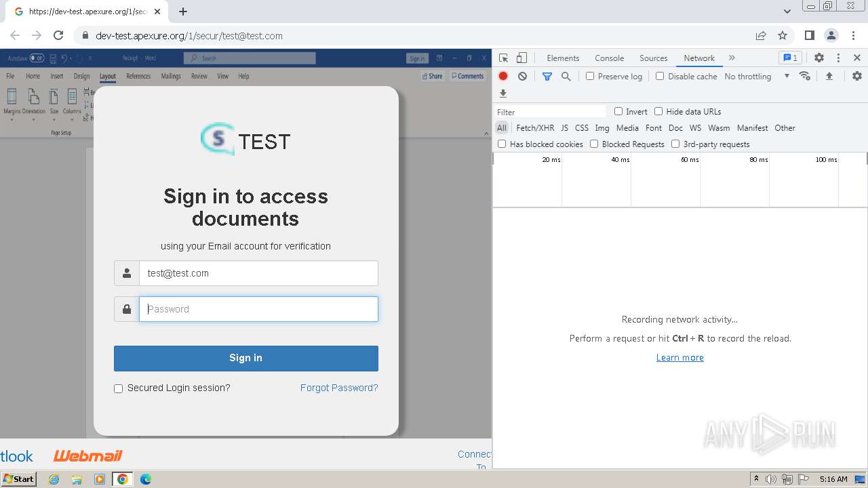Click the taskbar volume speaker icon
The width and height of the screenshot is (868, 488).
tap(771, 479)
